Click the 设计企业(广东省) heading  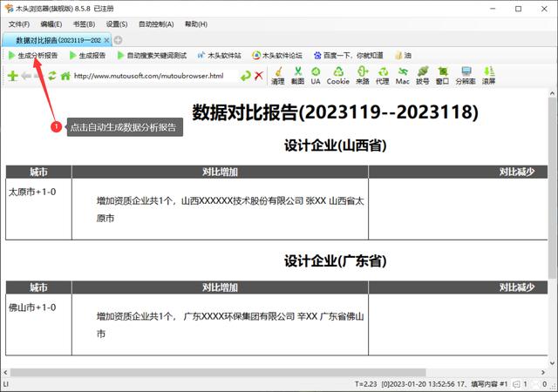pyautogui.click(x=335, y=260)
